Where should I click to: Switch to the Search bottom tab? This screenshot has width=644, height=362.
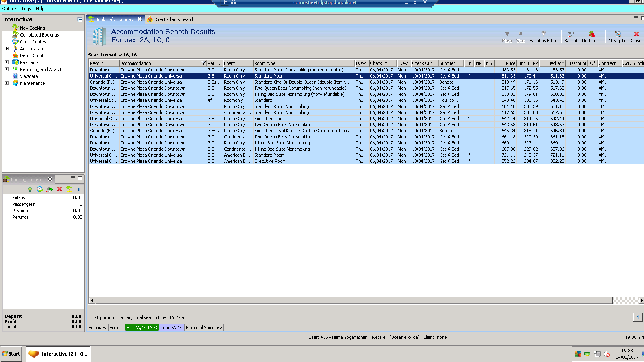[x=117, y=328]
